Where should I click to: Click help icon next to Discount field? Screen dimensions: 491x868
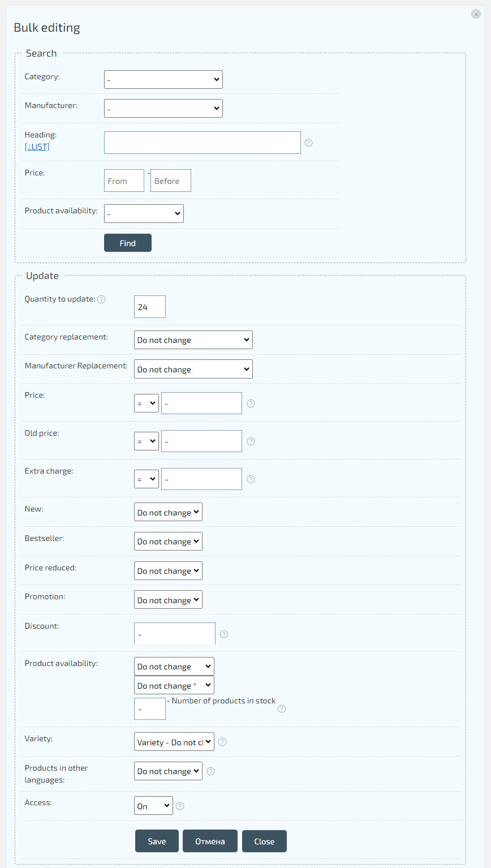(224, 634)
